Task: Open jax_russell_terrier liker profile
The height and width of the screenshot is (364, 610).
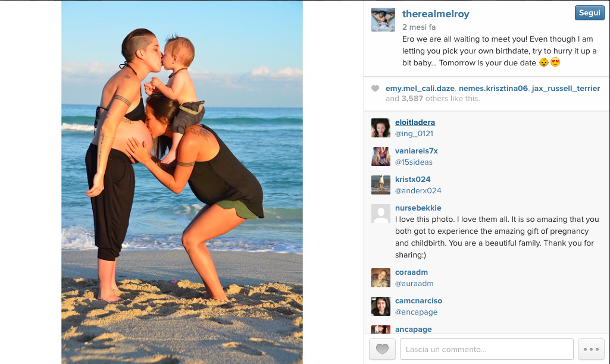Action: tap(565, 88)
